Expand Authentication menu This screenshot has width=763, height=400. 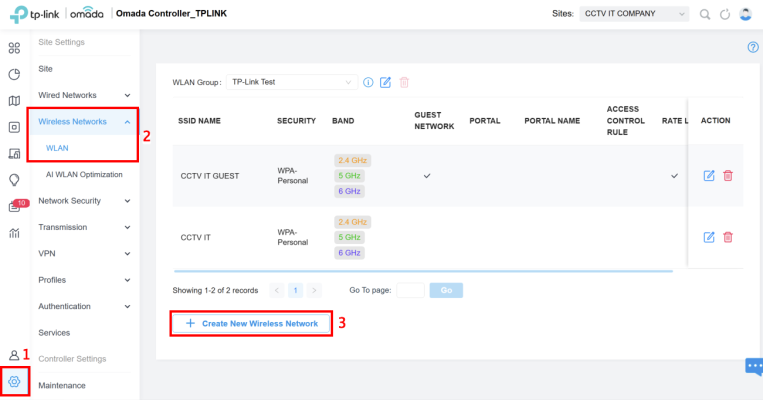[84, 306]
